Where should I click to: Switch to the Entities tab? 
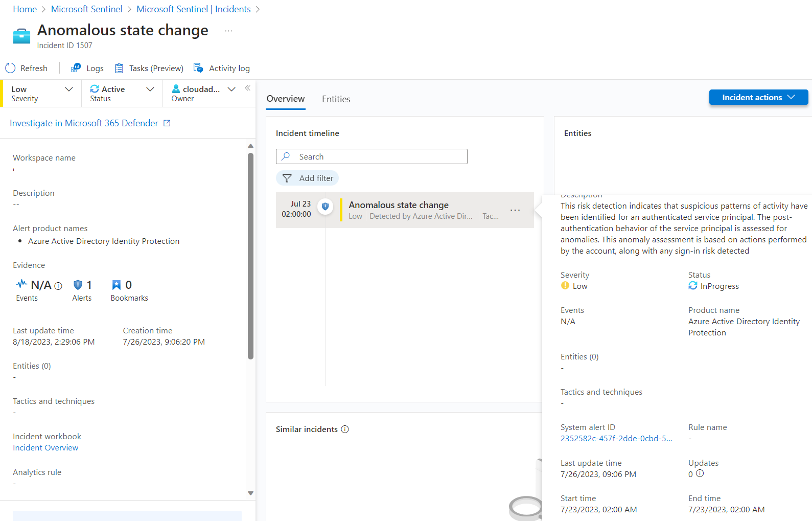336,99
